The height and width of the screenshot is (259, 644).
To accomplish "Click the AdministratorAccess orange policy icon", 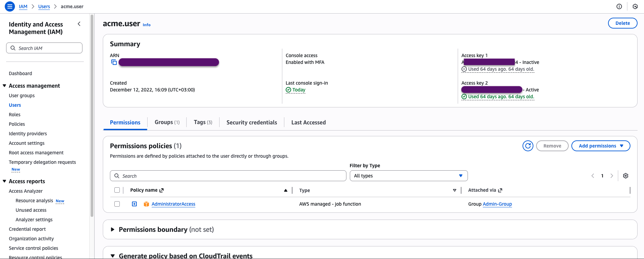I will [146, 204].
